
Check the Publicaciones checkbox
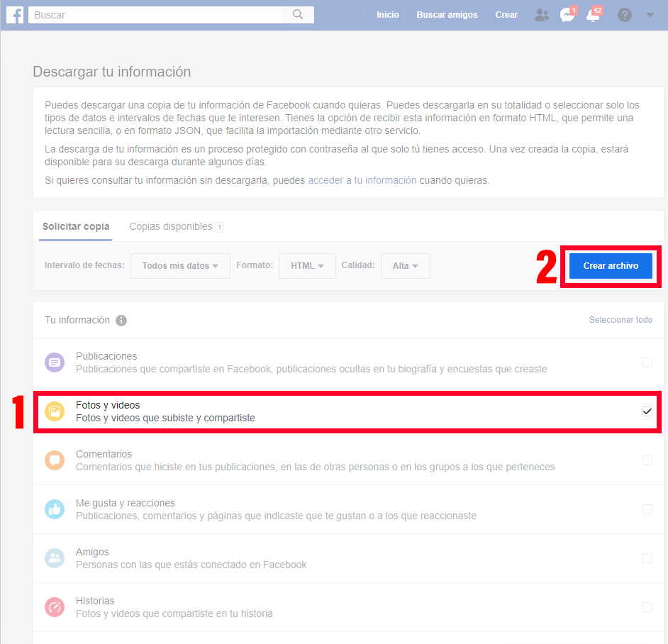(x=647, y=362)
